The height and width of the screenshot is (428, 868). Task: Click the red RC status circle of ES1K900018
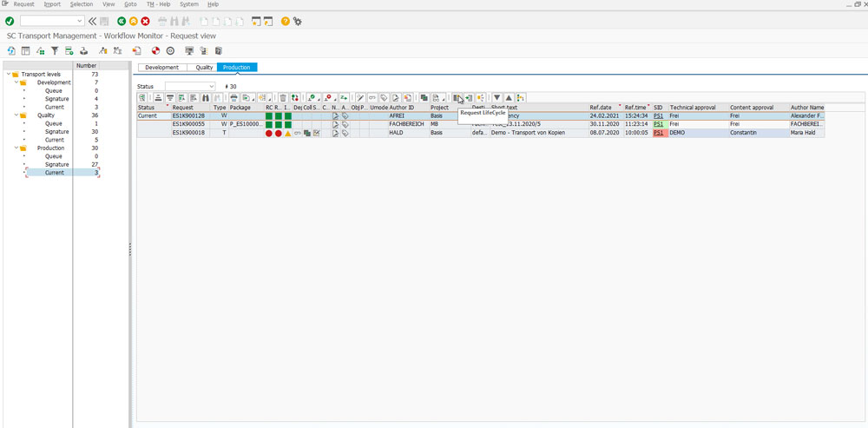pyautogui.click(x=269, y=133)
